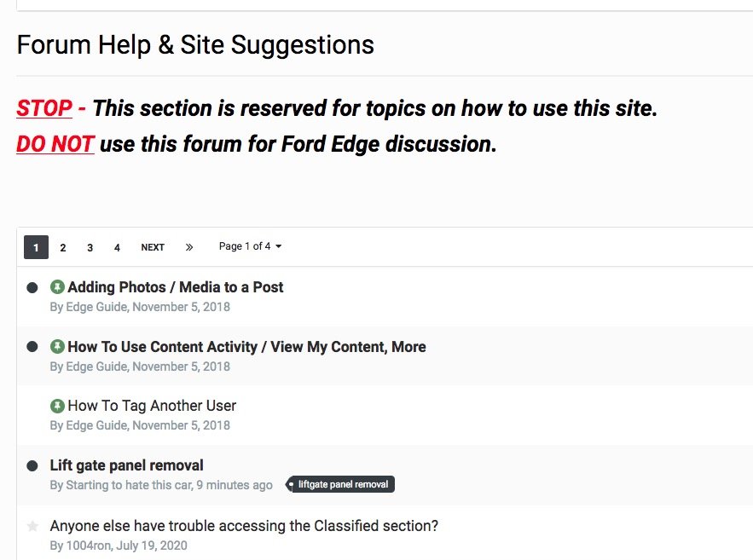753x560 pixels.
Task: Click the green pin icon by How To Tag Another User
Action: pos(57,406)
